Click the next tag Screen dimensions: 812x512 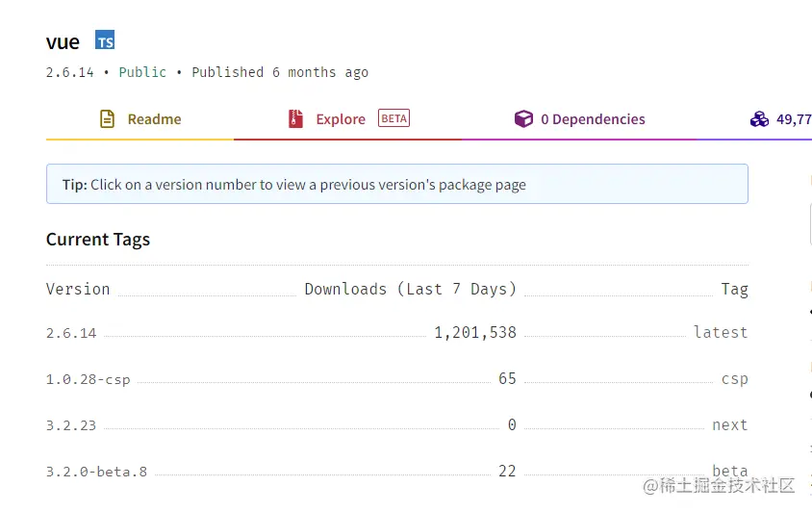(730, 425)
